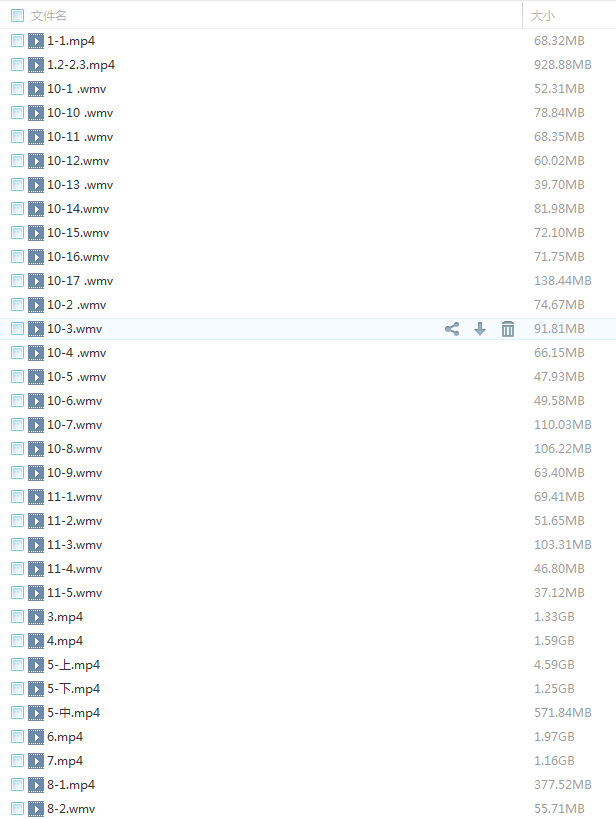
Task: Select the checkbox for 10-7.wmv
Action: point(18,425)
